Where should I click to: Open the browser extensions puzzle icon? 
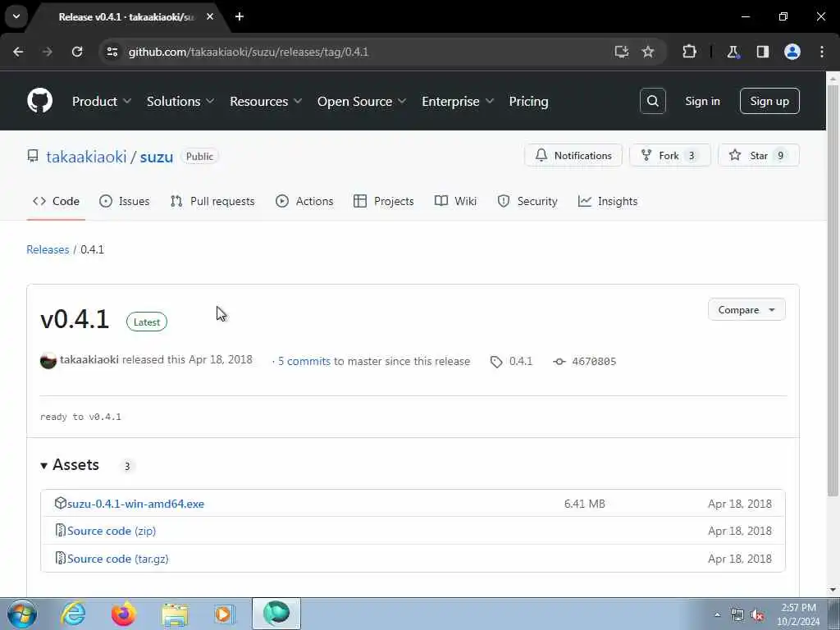(x=689, y=52)
